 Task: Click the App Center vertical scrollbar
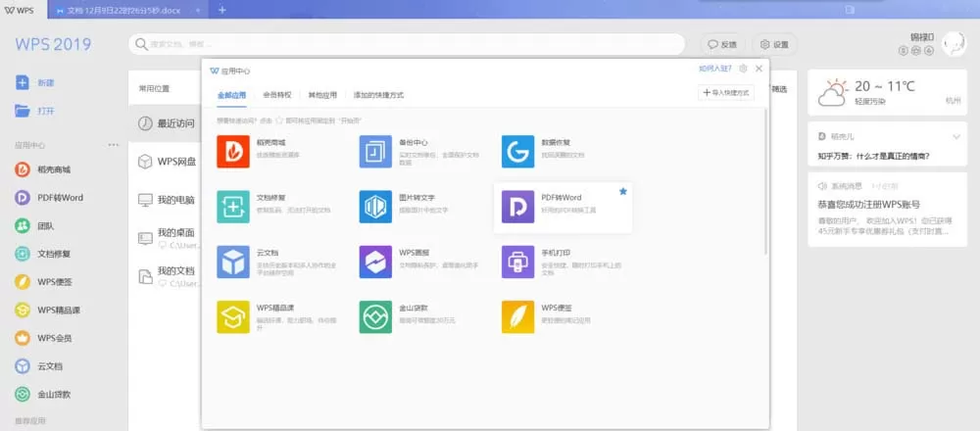[766, 181]
